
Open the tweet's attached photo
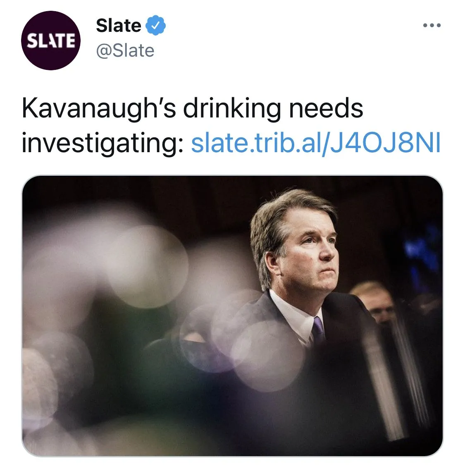click(x=232, y=316)
